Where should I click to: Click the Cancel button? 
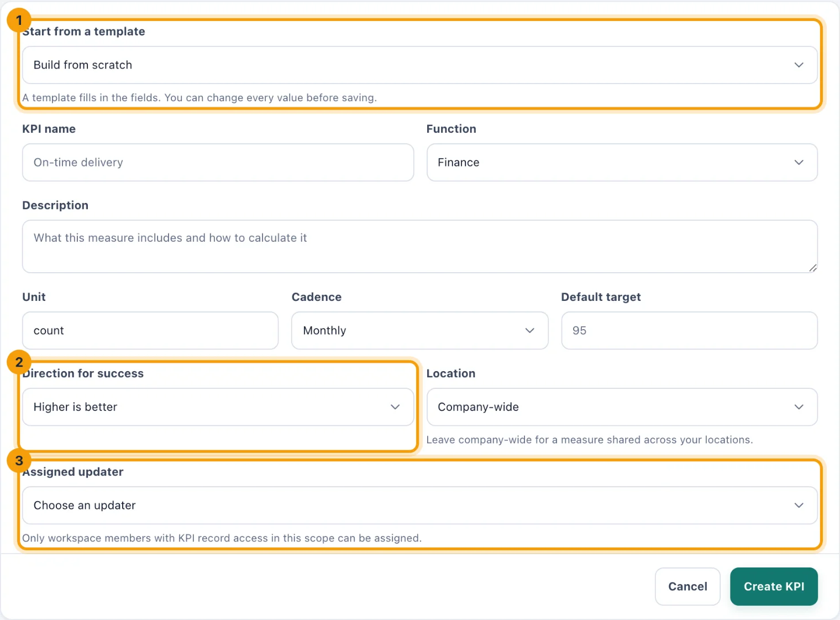[687, 587]
